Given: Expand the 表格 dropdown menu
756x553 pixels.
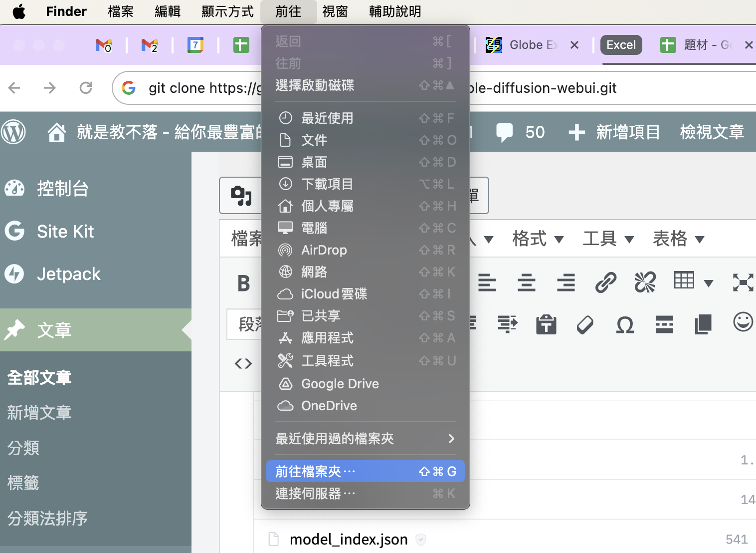Looking at the screenshot, I should point(678,239).
